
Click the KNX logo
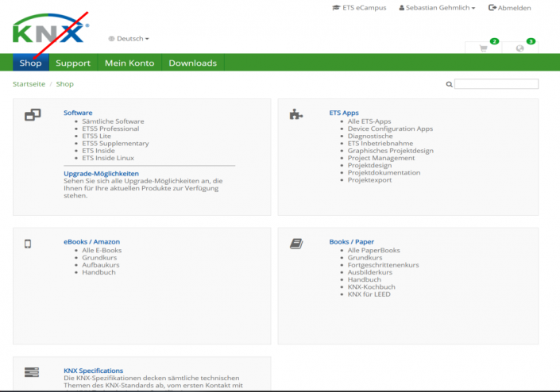coord(49,30)
